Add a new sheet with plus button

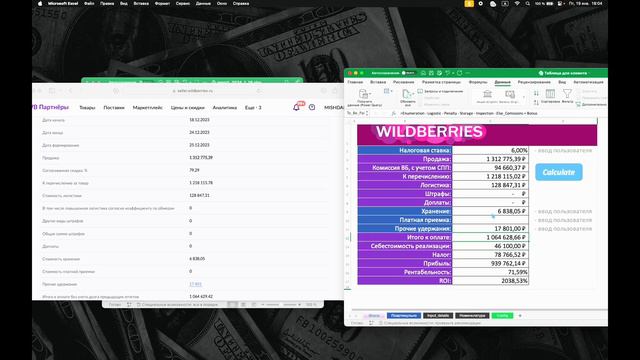[x=520, y=316]
